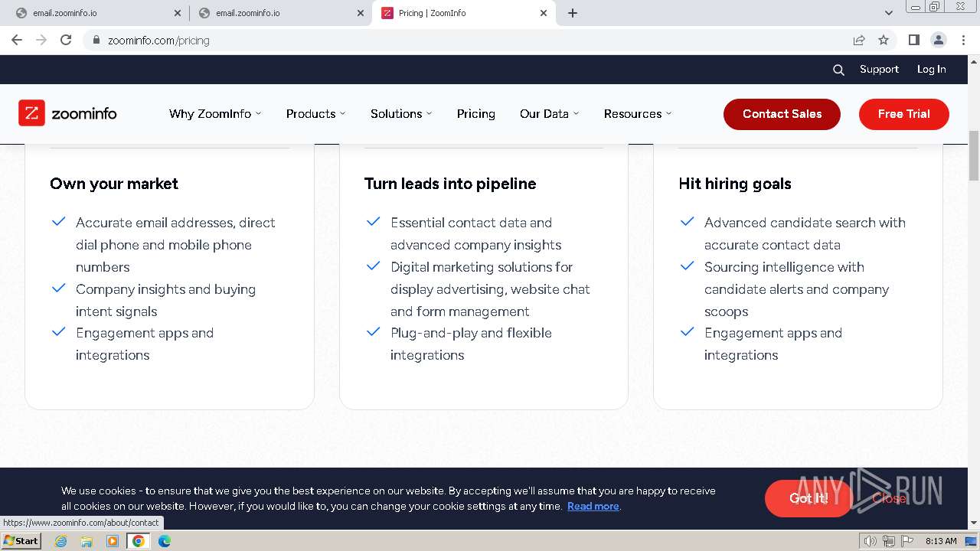Switch to the second email.zoominfo.io tab
Screen dimensions: 980x551
coord(279,13)
